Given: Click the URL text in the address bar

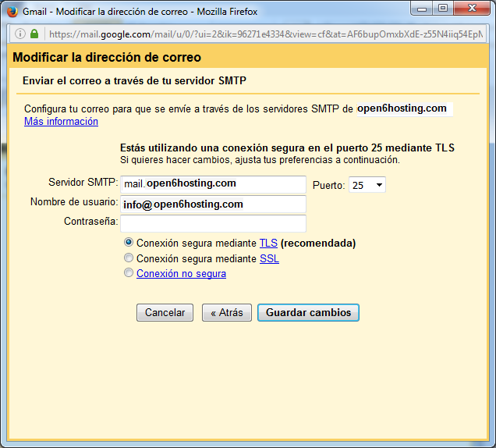Looking at the screenshot, I should point(266,34).
